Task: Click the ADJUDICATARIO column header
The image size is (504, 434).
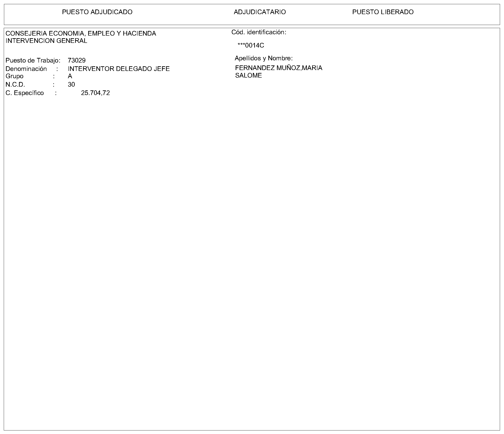Action: (260, 12)
